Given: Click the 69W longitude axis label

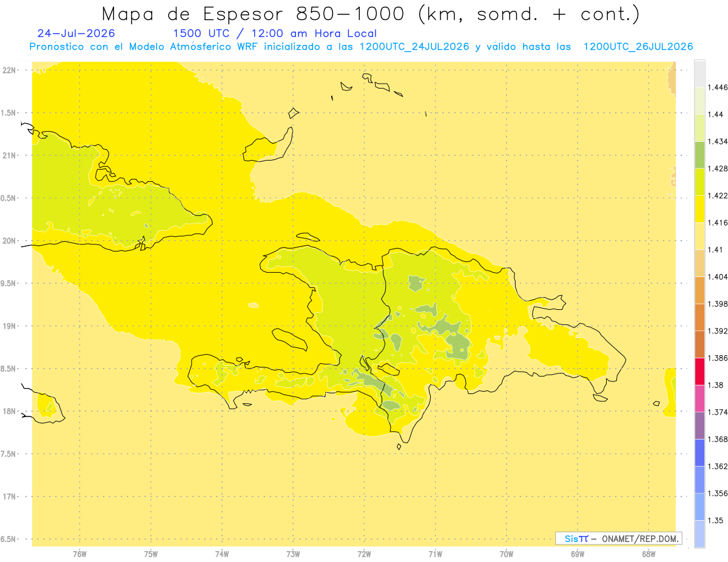Looking at the screenshot, I should pyautogui.click(x=578, y=554).
